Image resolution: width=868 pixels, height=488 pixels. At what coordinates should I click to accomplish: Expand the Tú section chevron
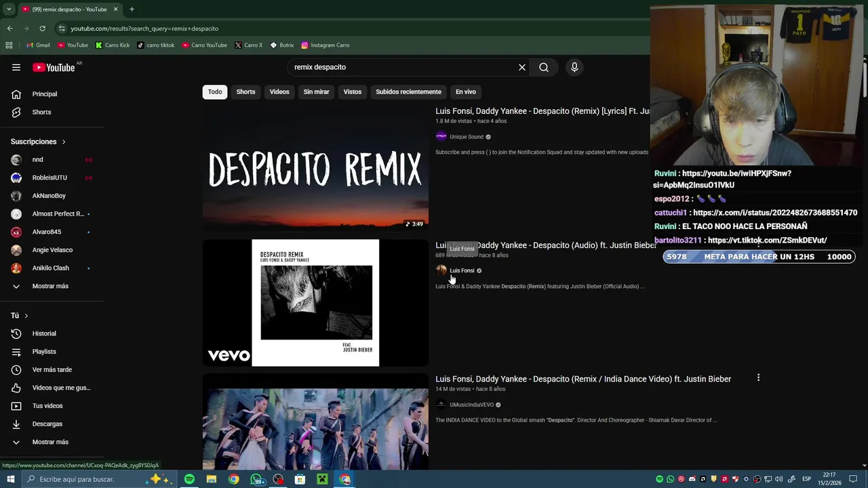point(26,316)
